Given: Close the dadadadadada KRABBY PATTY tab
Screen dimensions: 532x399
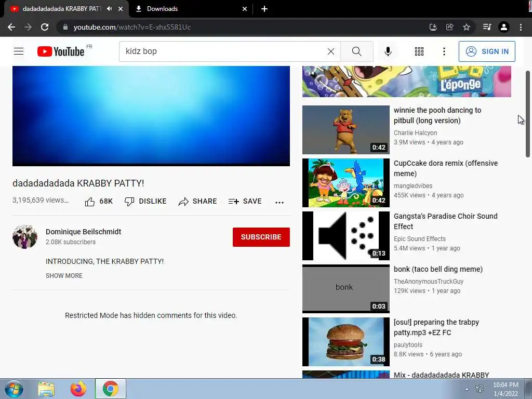Looking at the screenshot, I should [x=121, y=9].
